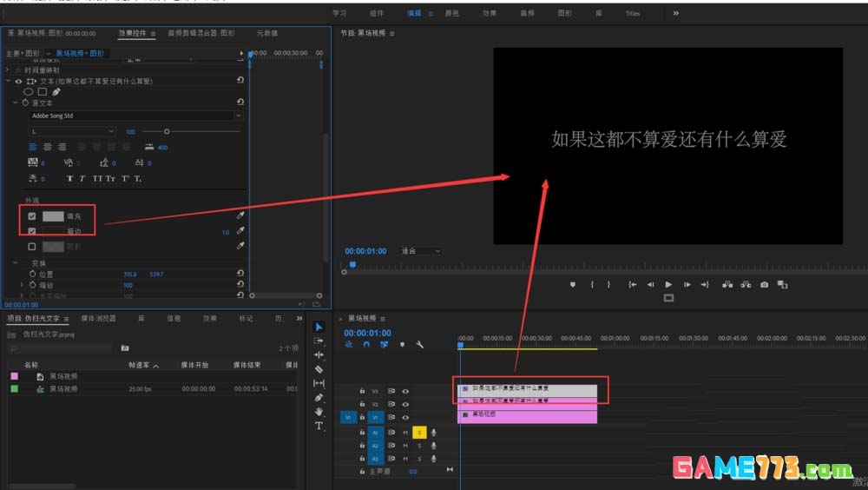Open the 颜色 workspace
The height and width of the screenshot is (490, 868).
pos(451,13)
